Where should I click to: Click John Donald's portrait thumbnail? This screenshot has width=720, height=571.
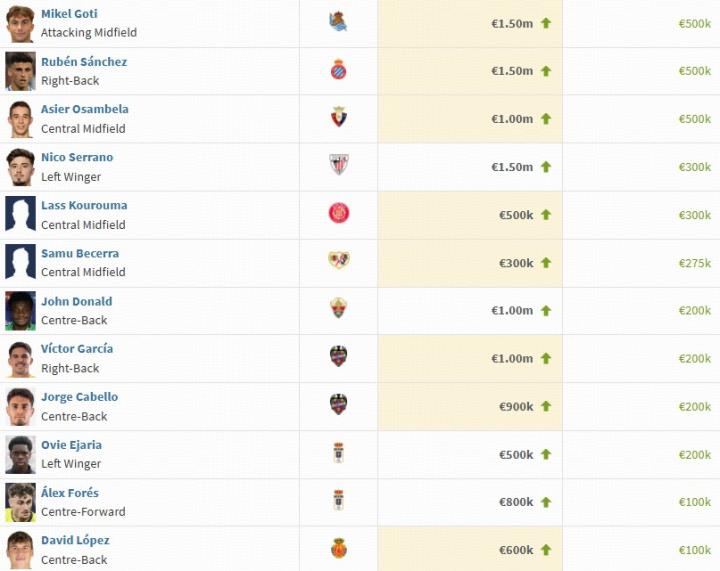[x=20, y=311]
